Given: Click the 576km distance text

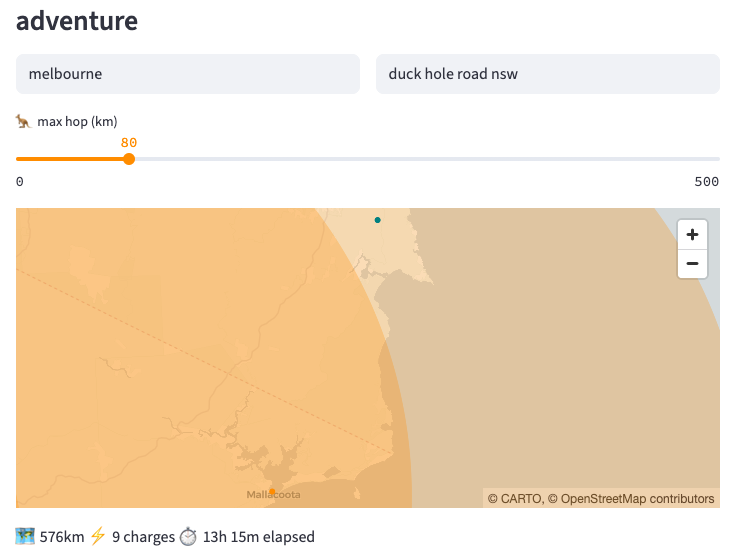Looking at the screenshot, I should [x=62, y=537].
